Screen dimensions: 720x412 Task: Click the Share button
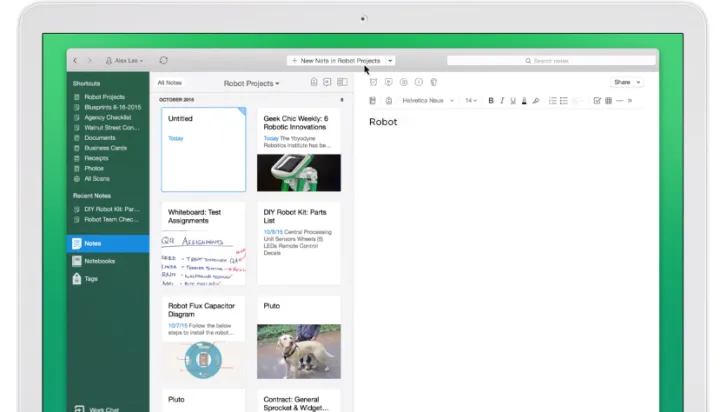(x=625, y=82)
